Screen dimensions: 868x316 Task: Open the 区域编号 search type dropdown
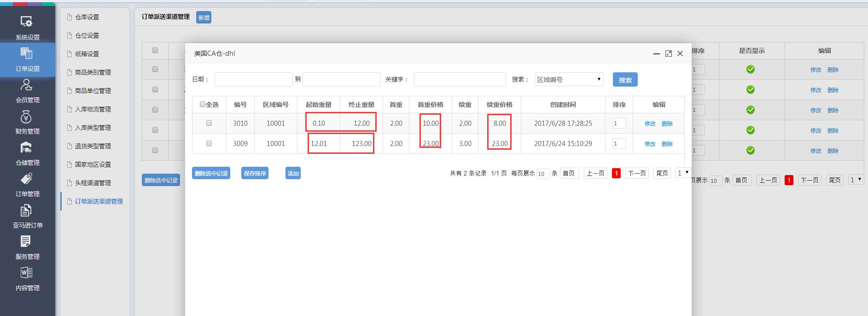569,79
